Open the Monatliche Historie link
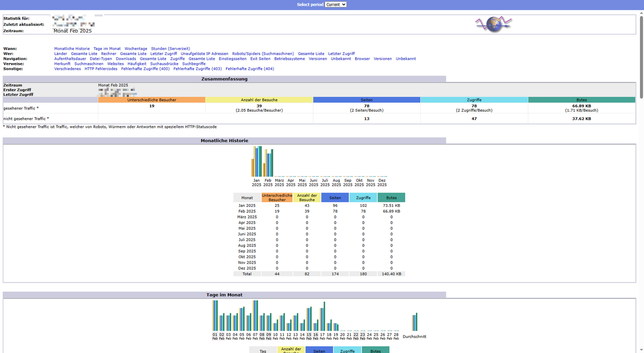 click(x=72, y=49)
